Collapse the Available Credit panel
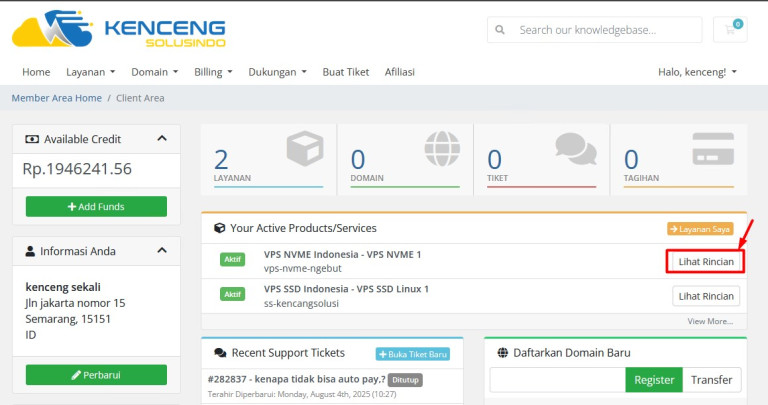The image size is (768, 405). (161, 139)
